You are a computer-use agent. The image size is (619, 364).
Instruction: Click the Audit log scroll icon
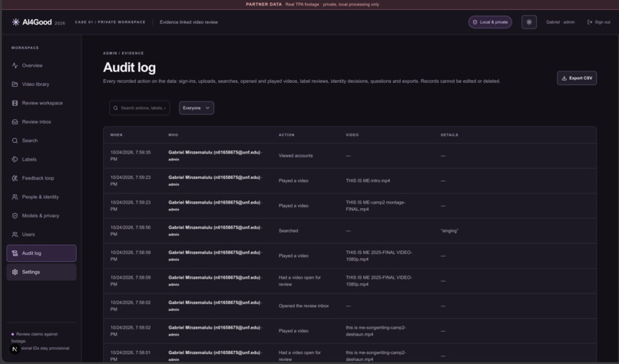15,253
